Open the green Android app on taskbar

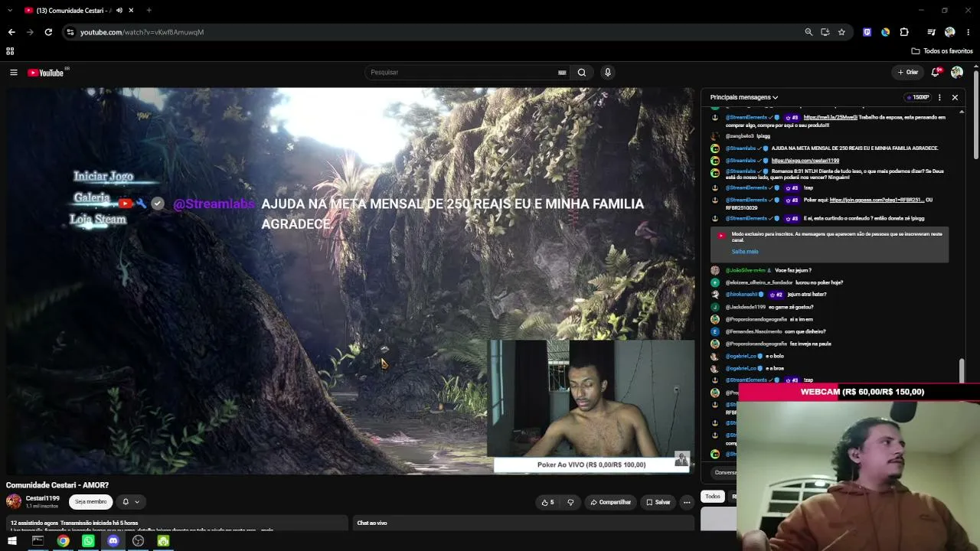coord(163,541)
